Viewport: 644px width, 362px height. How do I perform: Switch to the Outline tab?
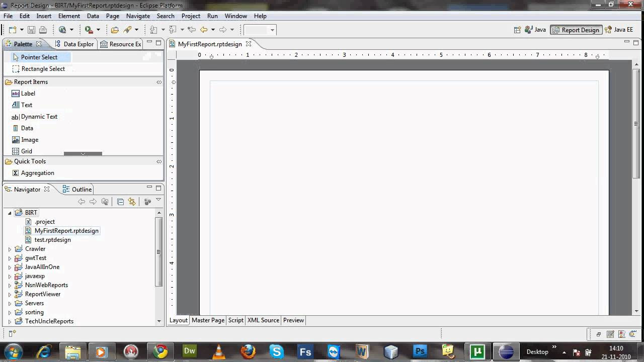[x=77, y=190]
